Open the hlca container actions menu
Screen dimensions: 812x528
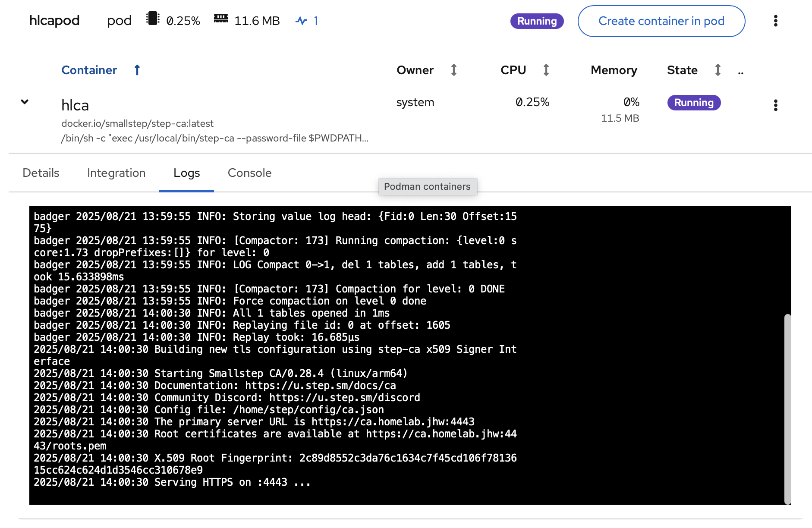[x=775, y=105]
